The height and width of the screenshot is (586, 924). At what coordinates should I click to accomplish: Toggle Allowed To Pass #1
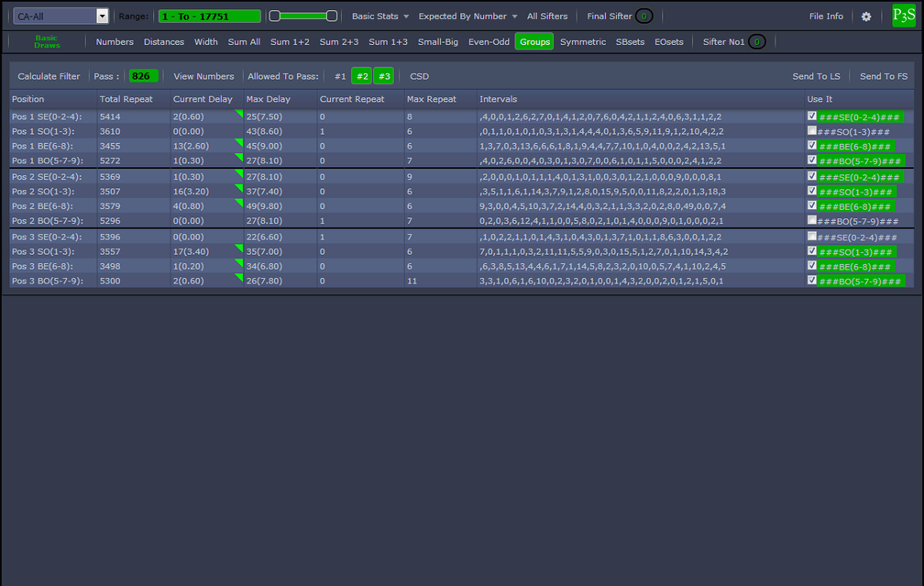(340, 76)
